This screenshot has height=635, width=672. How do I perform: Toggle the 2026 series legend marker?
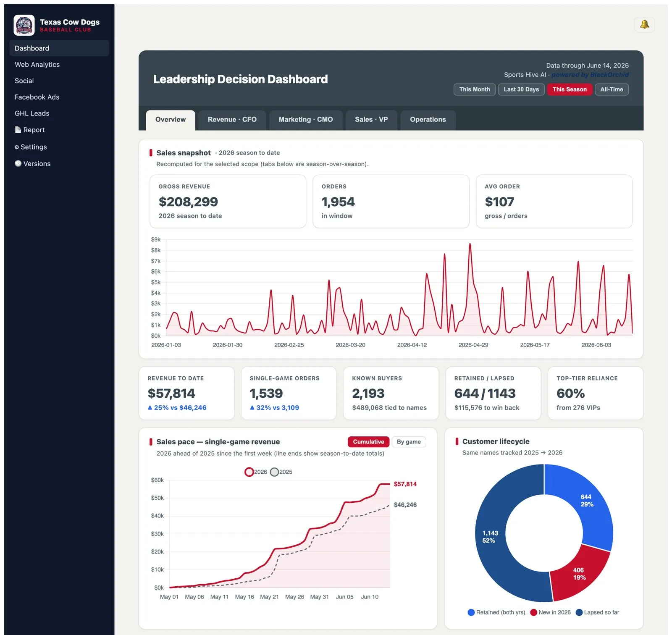coord(249,472)
